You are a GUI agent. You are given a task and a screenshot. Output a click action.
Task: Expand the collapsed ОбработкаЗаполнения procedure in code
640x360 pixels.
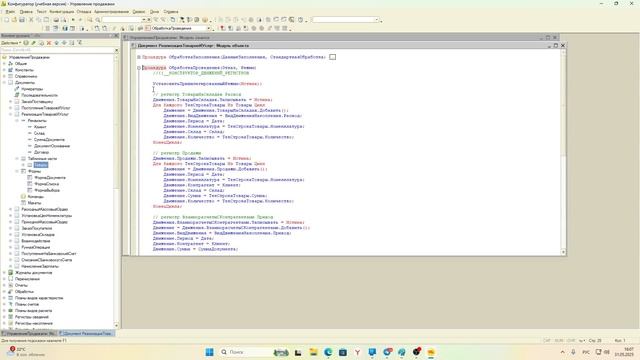click(x=139, y=57)
